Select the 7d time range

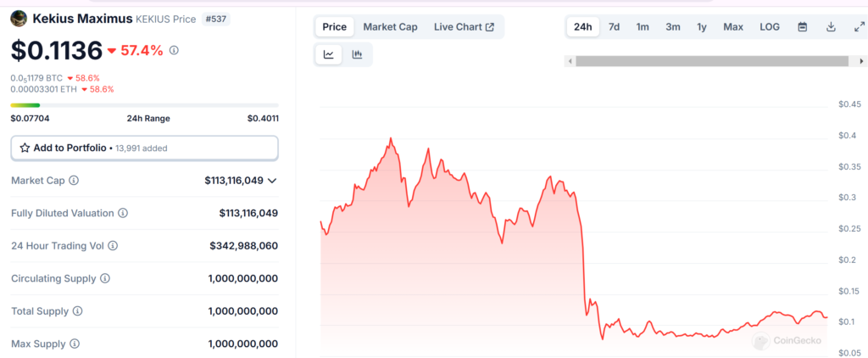[614, 27]
